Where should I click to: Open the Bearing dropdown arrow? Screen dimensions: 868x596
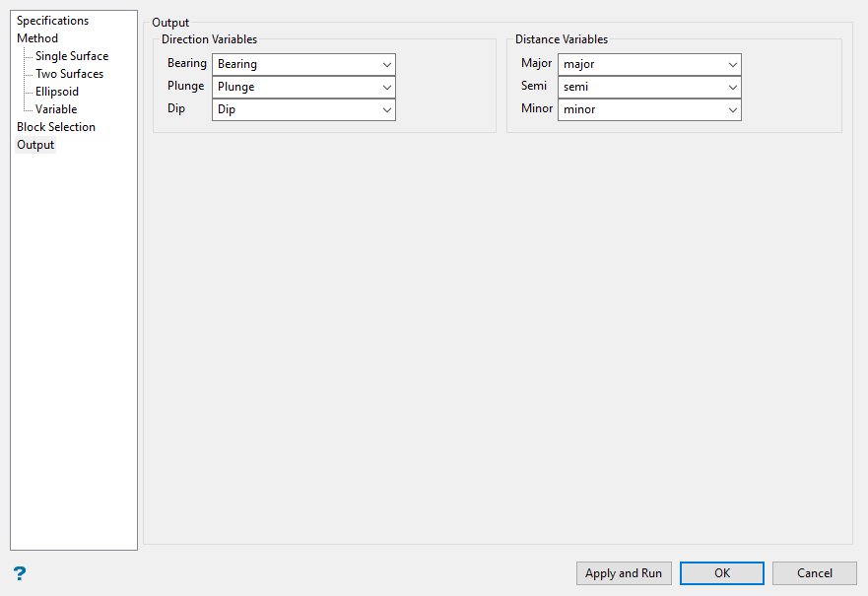387,64
